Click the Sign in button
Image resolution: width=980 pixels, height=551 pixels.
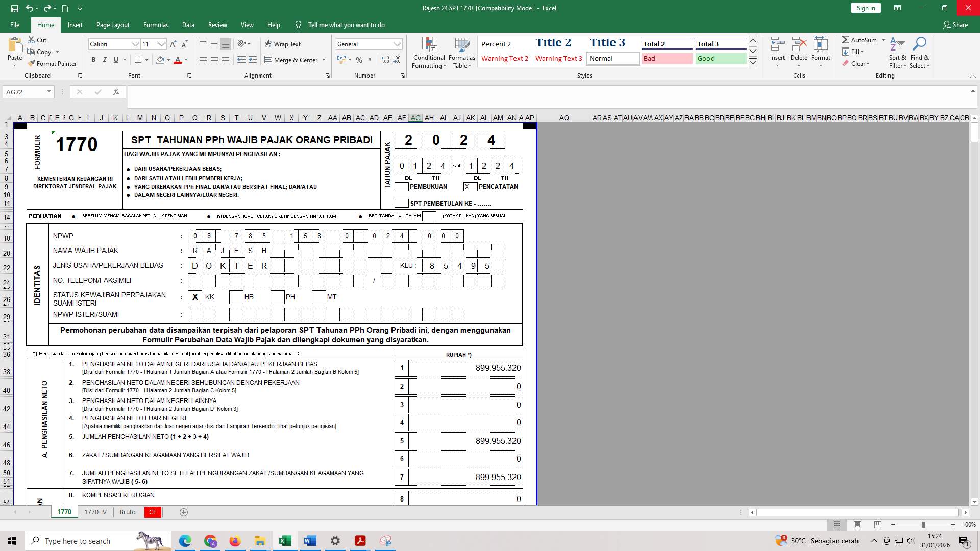click(865, 8)
